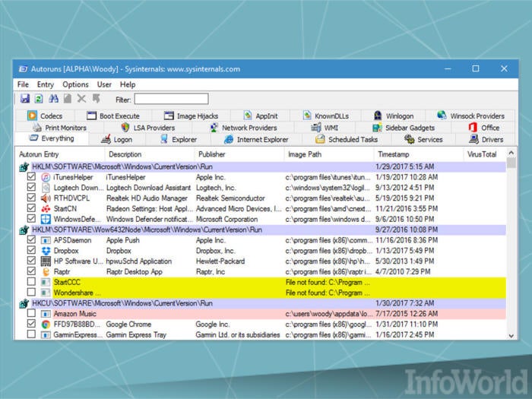Viewport: 532px width, 399px height.
Task: Click the Properties page toolbar icon
Action: (x=68, y=99)
